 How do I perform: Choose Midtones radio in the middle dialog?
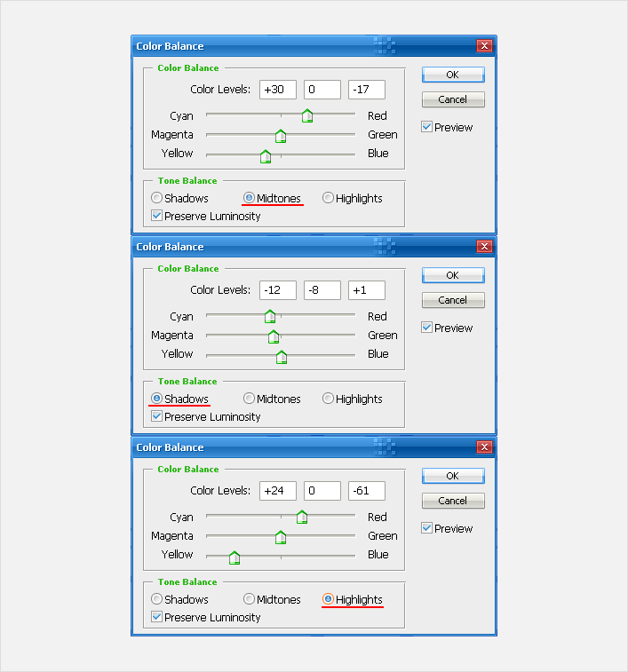(250, 399)
